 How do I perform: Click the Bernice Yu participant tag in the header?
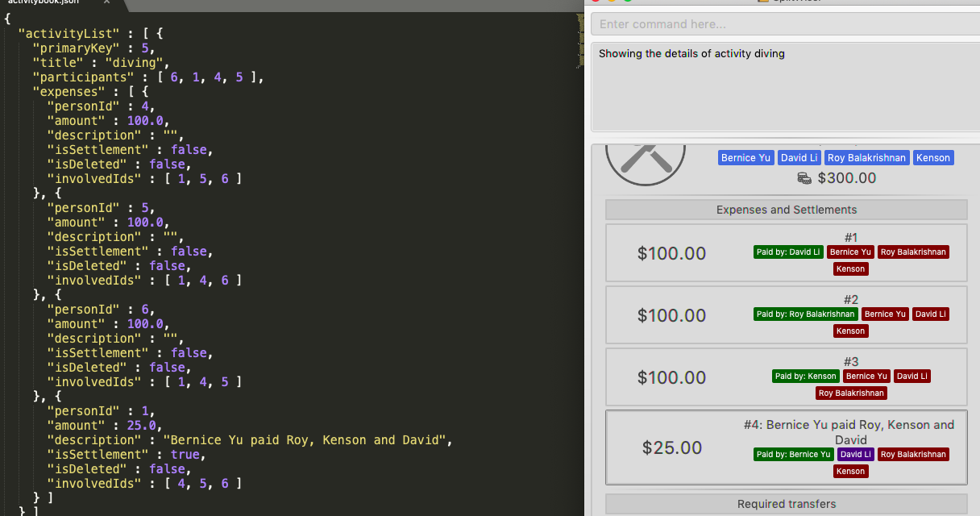745,158
